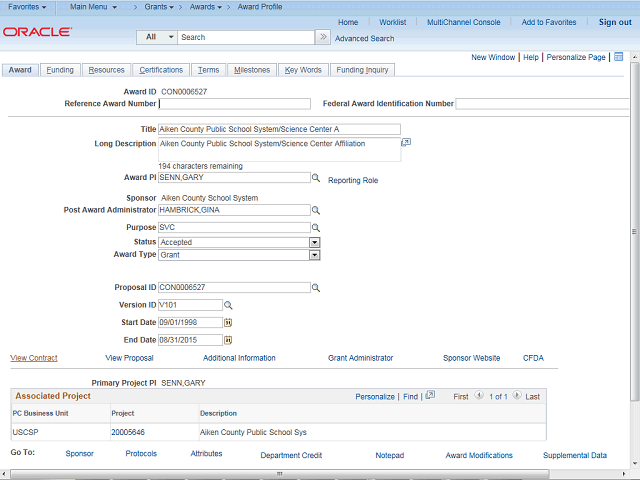Expand Long Description in popup editor icon
Viewport: 640px width, 480px height.
(x=406, y=143)
